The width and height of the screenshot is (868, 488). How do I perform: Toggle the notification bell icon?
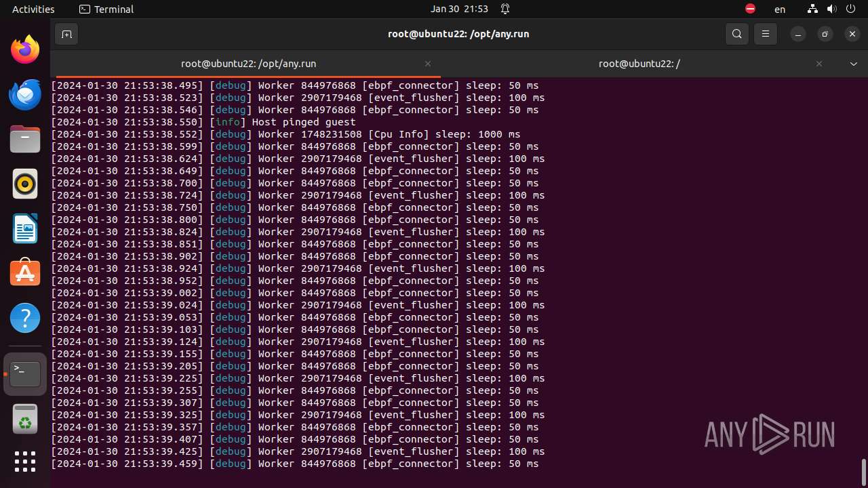pyautogui.click(x=505, y=9)
